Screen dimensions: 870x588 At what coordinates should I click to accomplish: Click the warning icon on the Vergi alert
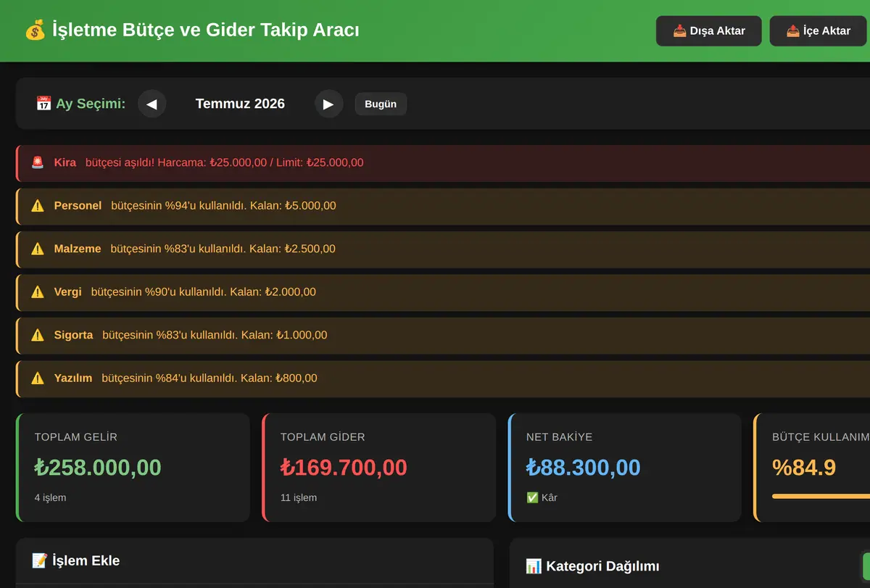(x=38, y=292)
